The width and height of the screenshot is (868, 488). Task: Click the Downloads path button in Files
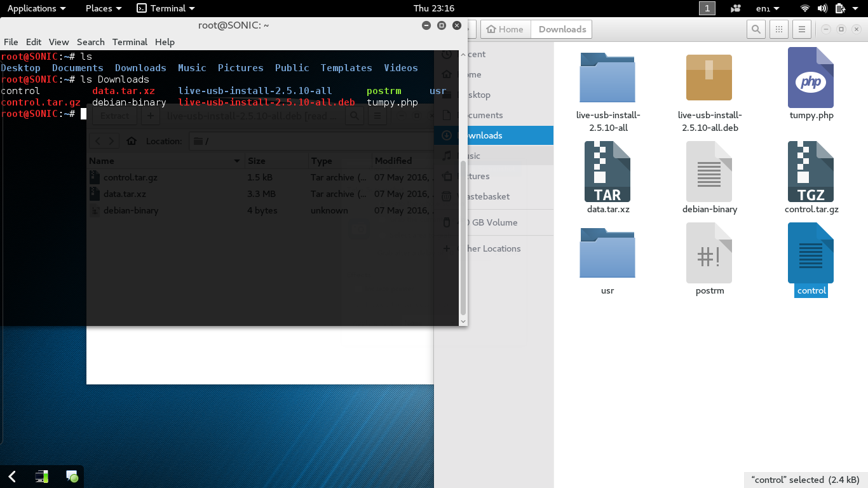point(562,29)
